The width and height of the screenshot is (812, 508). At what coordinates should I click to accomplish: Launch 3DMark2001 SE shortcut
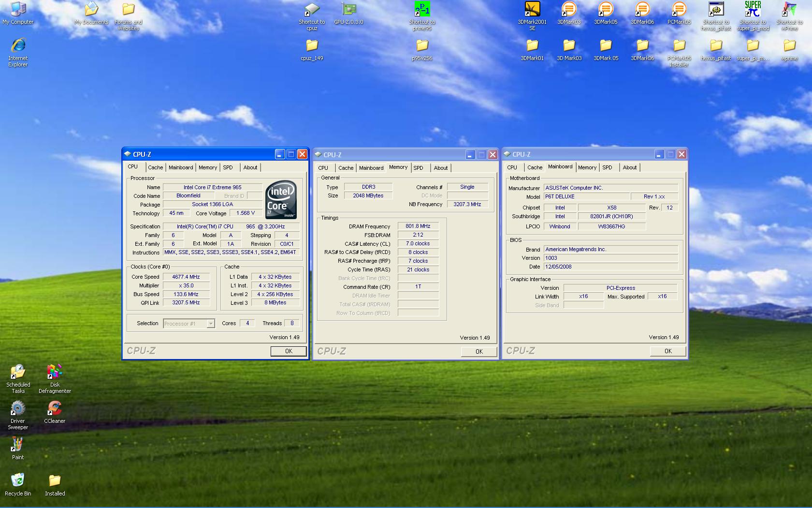click(x=532, y=16)
